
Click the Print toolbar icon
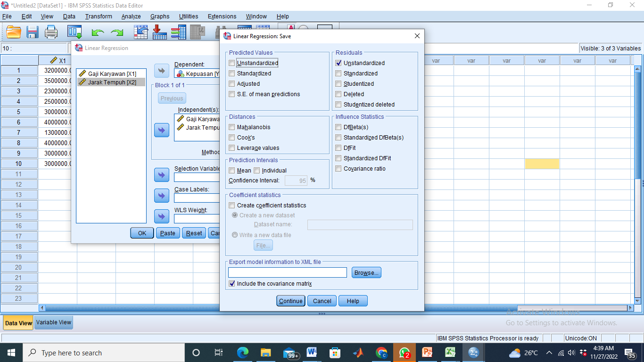(51, 32)
